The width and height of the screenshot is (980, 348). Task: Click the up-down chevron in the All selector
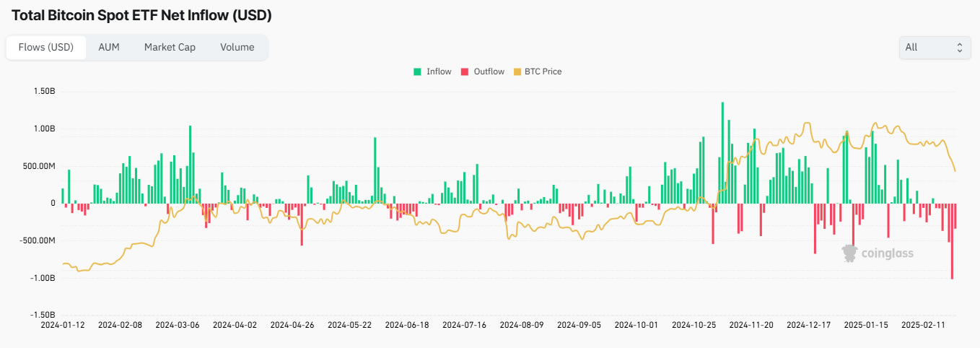click(x=959, y=48)
